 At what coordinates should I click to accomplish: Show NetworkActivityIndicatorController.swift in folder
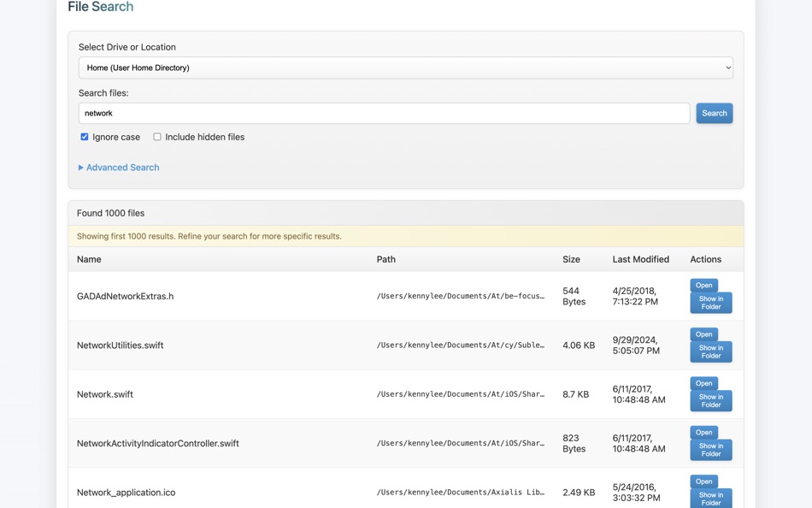click(710, 450)
